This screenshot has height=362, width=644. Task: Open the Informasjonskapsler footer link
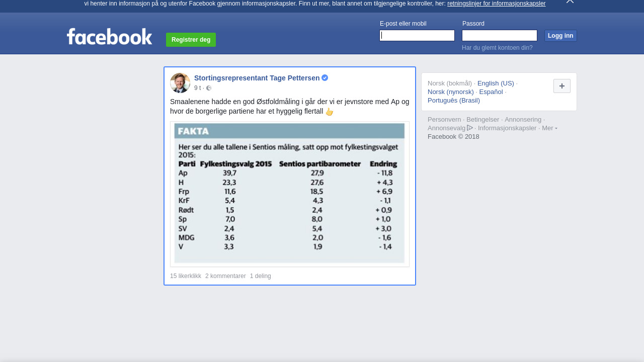[507, 128]
